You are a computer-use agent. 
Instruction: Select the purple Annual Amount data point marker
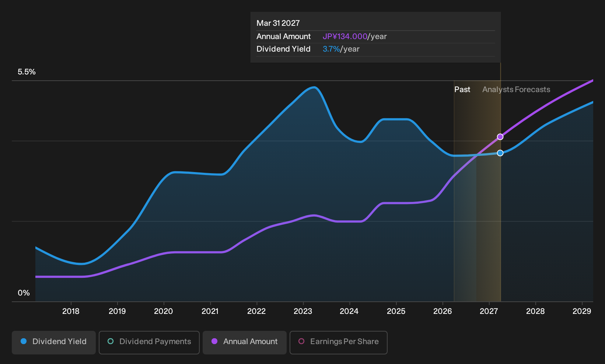[500, 137]
